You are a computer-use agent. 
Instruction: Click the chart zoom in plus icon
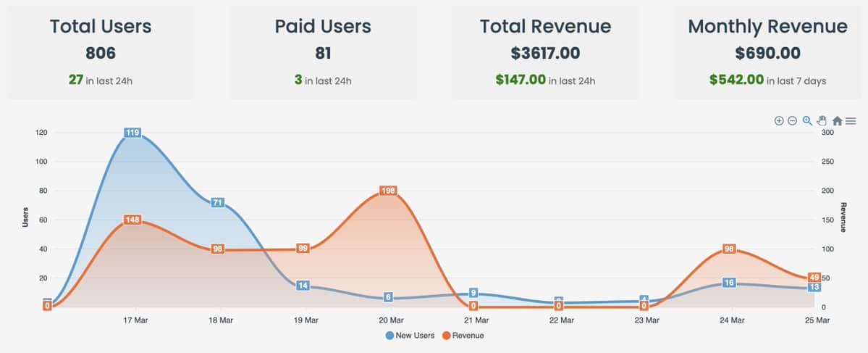(x=778, y=121)
